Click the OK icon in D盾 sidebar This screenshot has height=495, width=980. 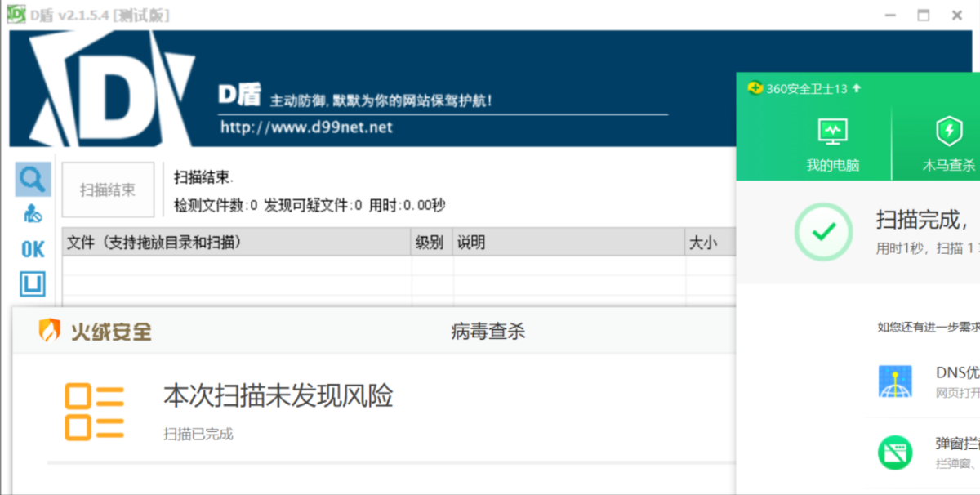33,250
